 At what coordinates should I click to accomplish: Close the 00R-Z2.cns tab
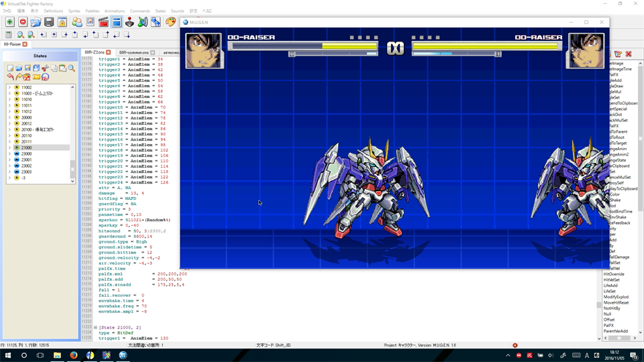pos(109,52)
